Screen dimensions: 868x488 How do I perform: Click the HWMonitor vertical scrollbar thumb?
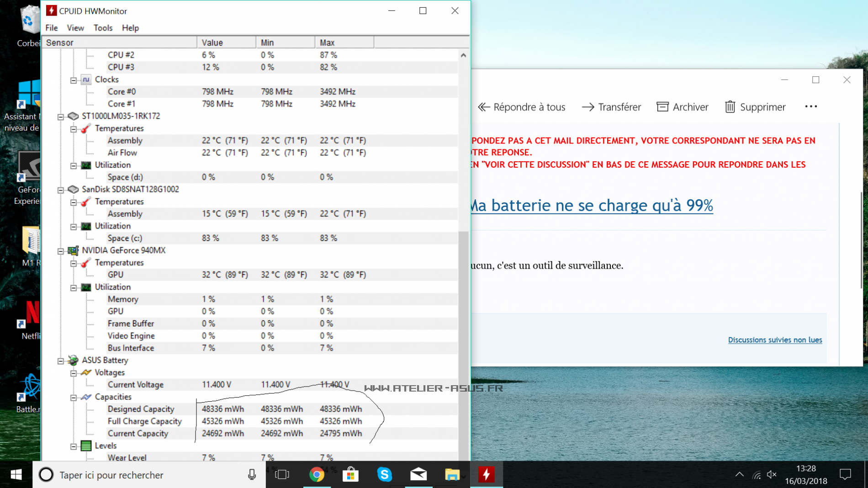pyautogui.click(x=463, y=343)
